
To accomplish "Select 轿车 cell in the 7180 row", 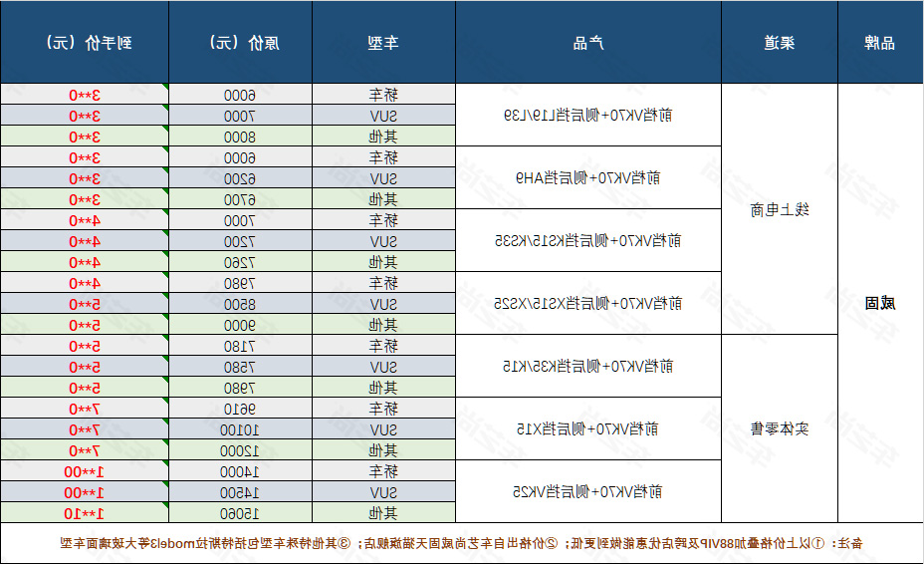I will tap(383, 346).
